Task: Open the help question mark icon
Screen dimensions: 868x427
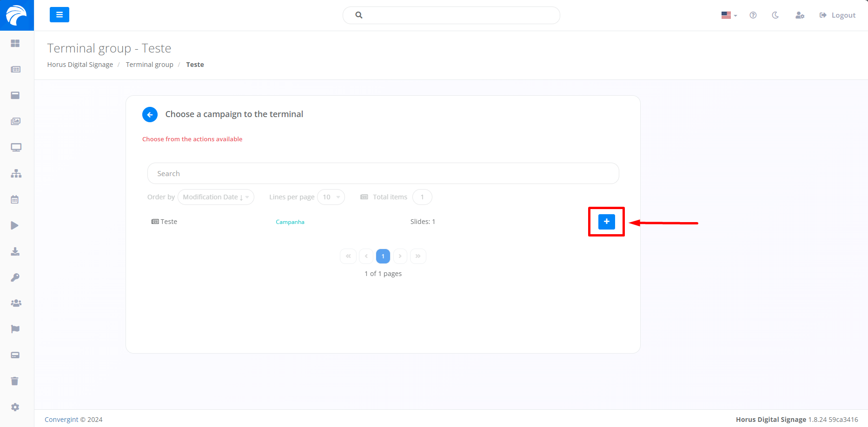Action: pyautogui.click(x=753, y=15)
